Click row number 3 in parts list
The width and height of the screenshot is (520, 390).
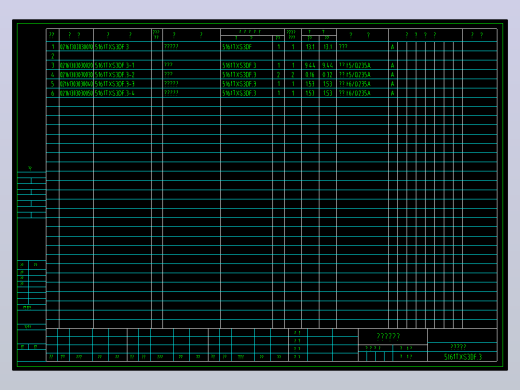coord(53,65)
